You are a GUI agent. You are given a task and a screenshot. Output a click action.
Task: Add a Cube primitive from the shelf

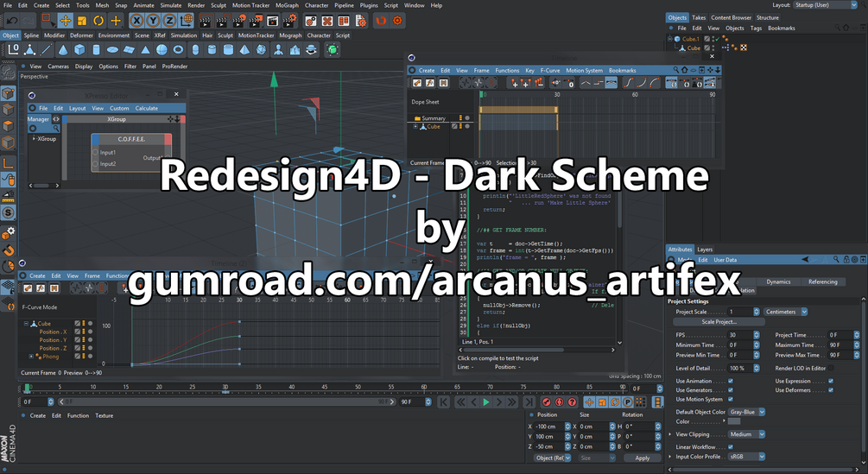click(79, 50)
